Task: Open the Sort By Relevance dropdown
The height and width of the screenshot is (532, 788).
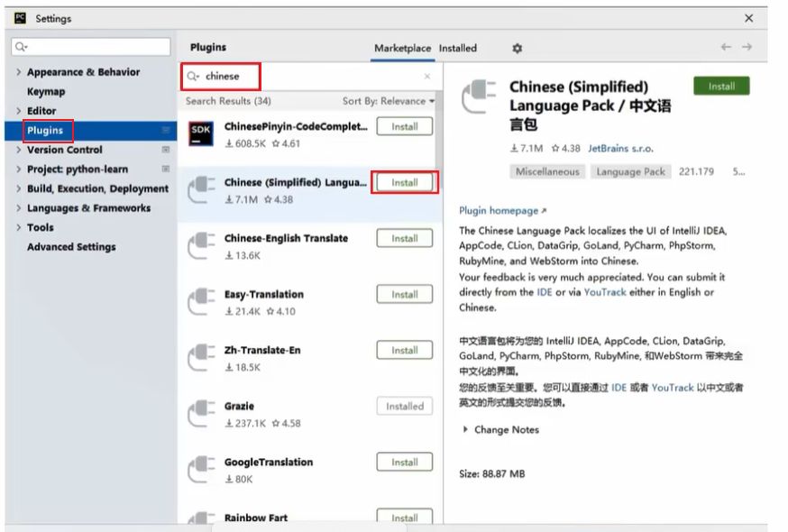Action: tap(388, 102)
